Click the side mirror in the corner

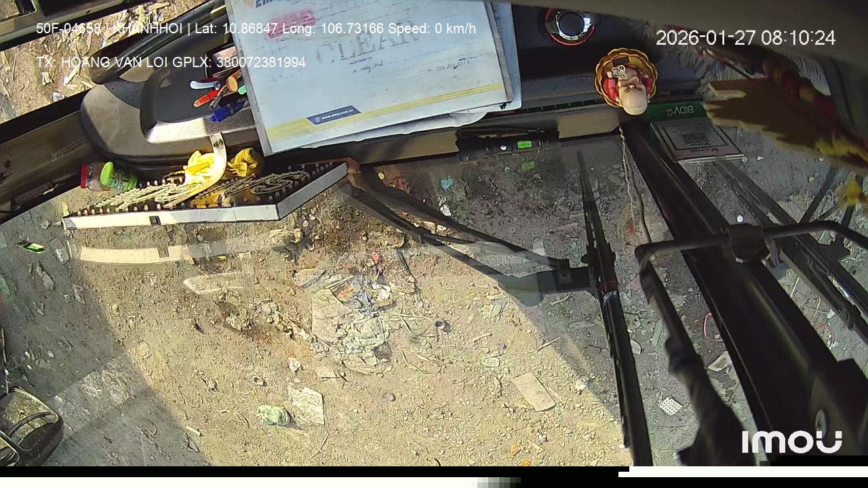click(x=27, y=426)
